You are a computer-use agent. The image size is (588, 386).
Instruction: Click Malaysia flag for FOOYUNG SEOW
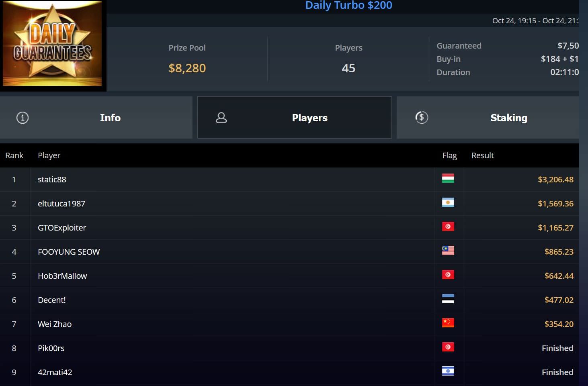tap(448, 251)
